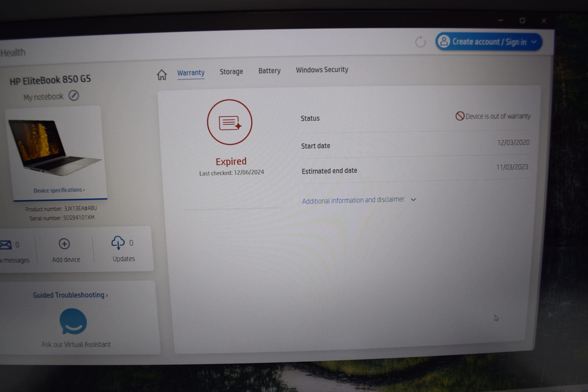Image resolution: width=588 pixels, height=392 pixels.
Task: Click estimated end date value 11/03/2023
Action: click(x=512, y=167)
